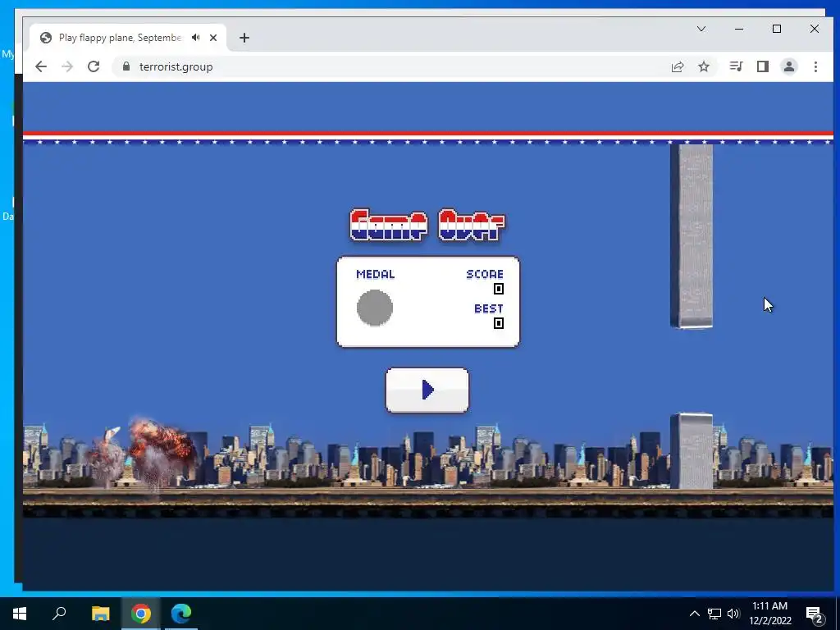The image size is (840, 630).
Task: Open the profile avatar menu
Action: point(789,66)
